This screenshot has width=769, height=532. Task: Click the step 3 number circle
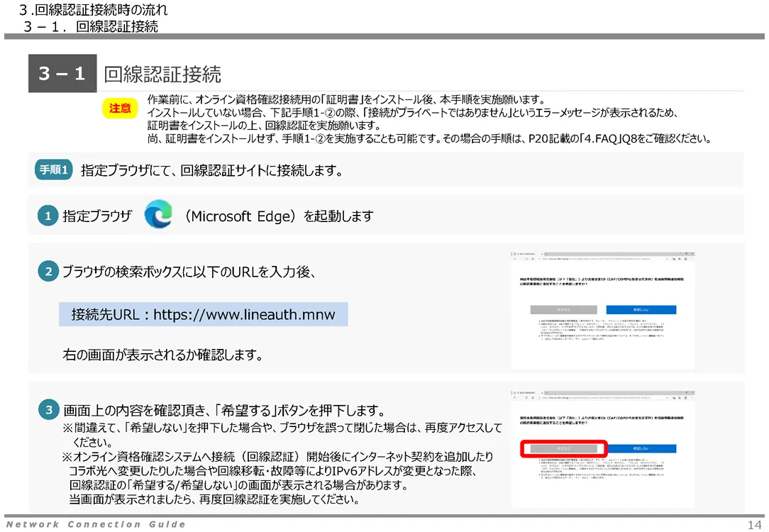tap(48, 410)
